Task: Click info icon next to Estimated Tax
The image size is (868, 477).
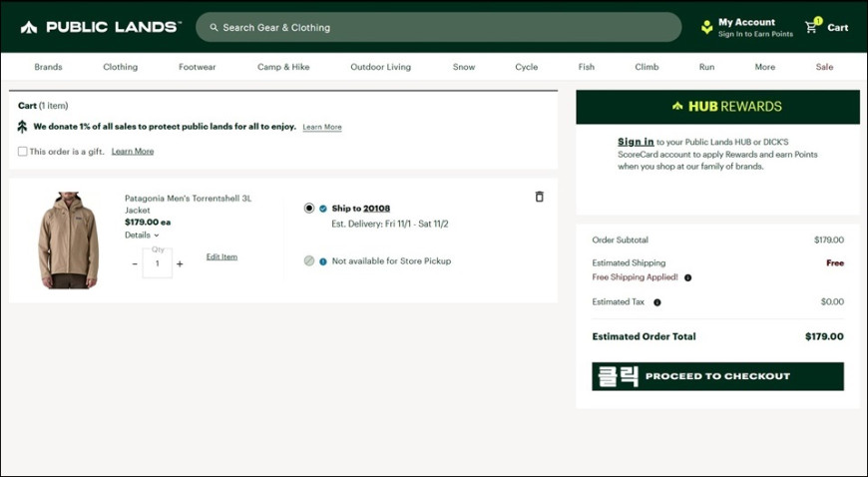Action: pos(657,302)
